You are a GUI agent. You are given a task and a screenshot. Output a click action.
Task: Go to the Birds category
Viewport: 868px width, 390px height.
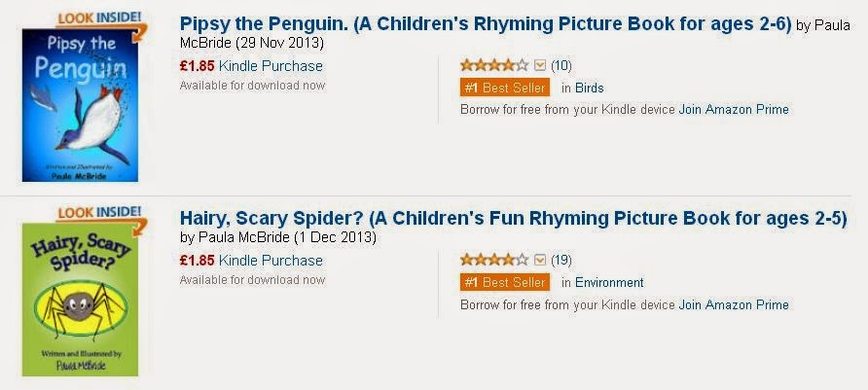point(590,88)
